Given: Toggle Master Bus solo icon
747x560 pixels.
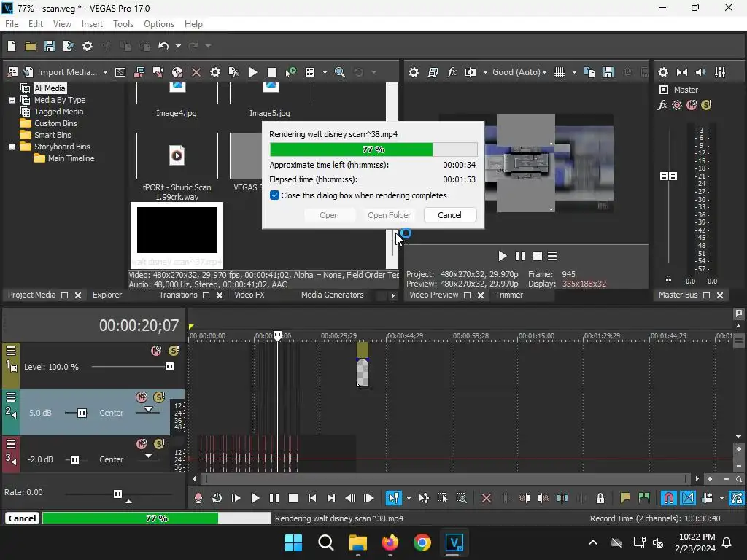Looking at the screenshot, I should [x=706, y=105].
